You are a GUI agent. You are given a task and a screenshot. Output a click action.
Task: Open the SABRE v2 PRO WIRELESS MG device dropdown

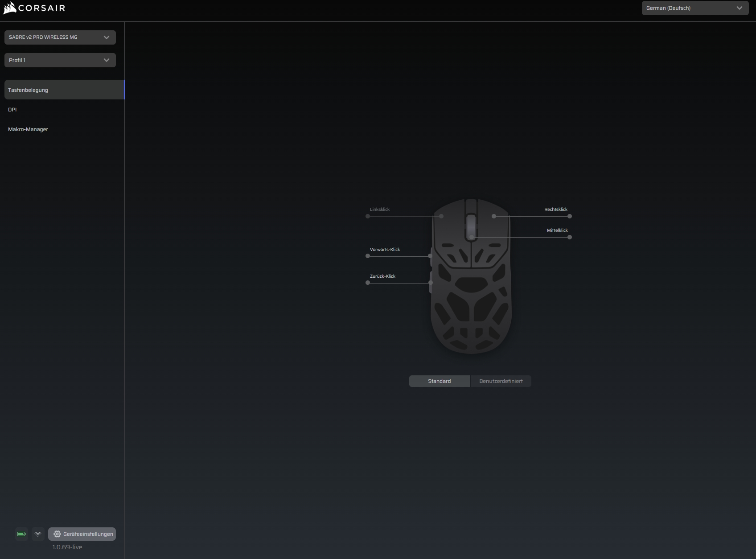tap(60, 37)
